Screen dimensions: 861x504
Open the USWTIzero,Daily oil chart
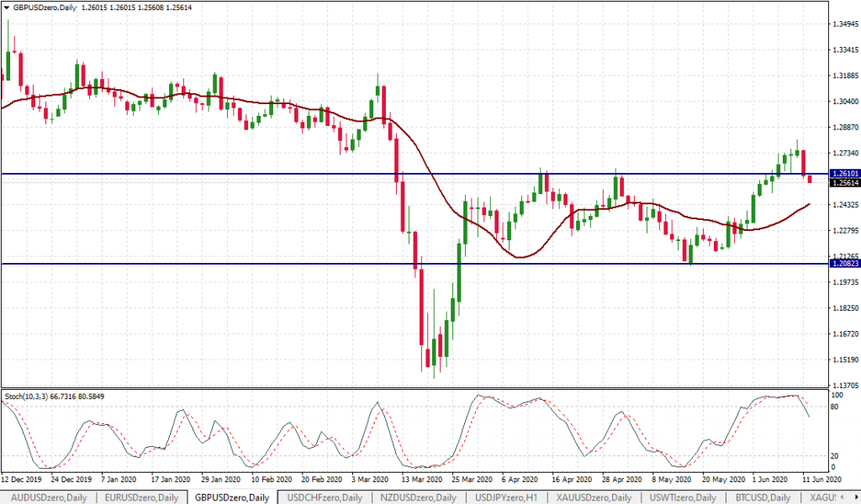coord(683,497)
